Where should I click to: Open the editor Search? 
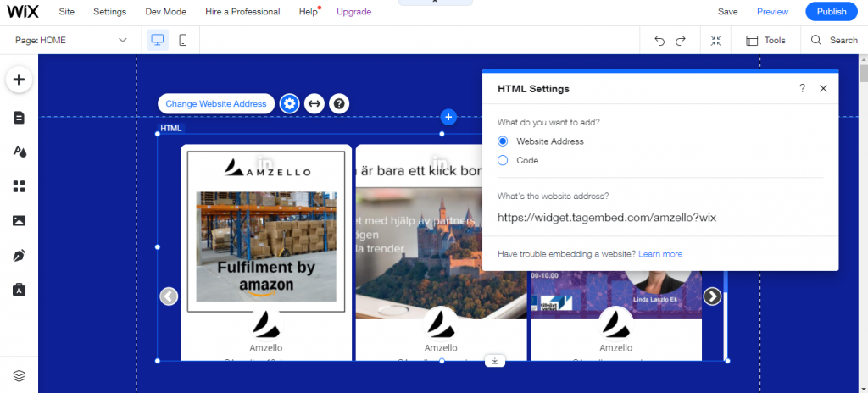(834, 40)
